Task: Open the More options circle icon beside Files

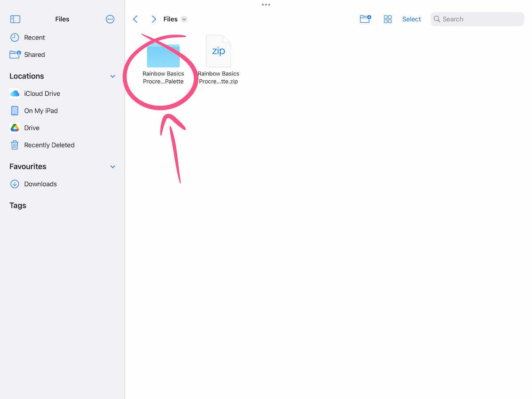Action: [x=110, y=19]
